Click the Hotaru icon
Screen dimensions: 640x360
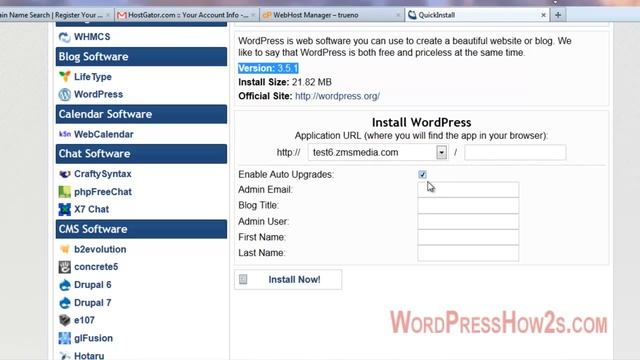click(x=64, y=356)
